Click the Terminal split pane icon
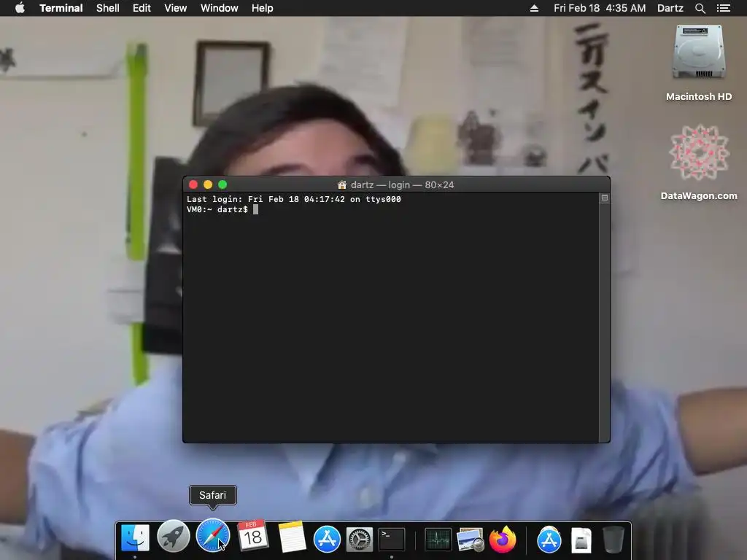 [x=605, y=198]
